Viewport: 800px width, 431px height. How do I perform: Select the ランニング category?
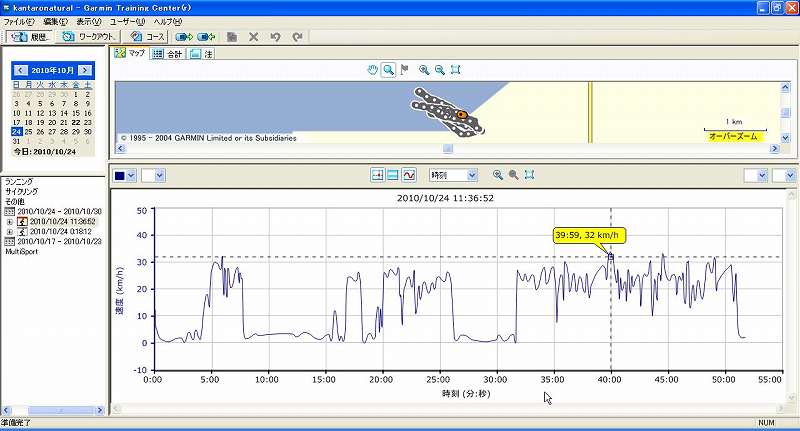point(19,182)
